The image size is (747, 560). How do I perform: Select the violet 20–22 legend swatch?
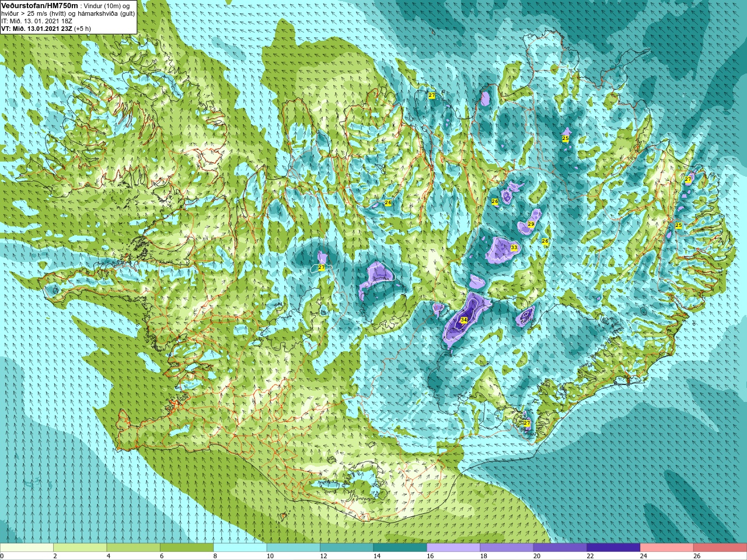tap(560, 548)
